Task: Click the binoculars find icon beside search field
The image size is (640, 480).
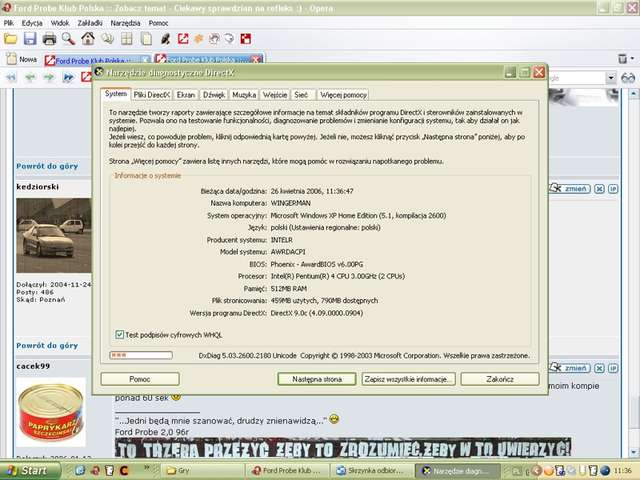Action: pos(628,78)
